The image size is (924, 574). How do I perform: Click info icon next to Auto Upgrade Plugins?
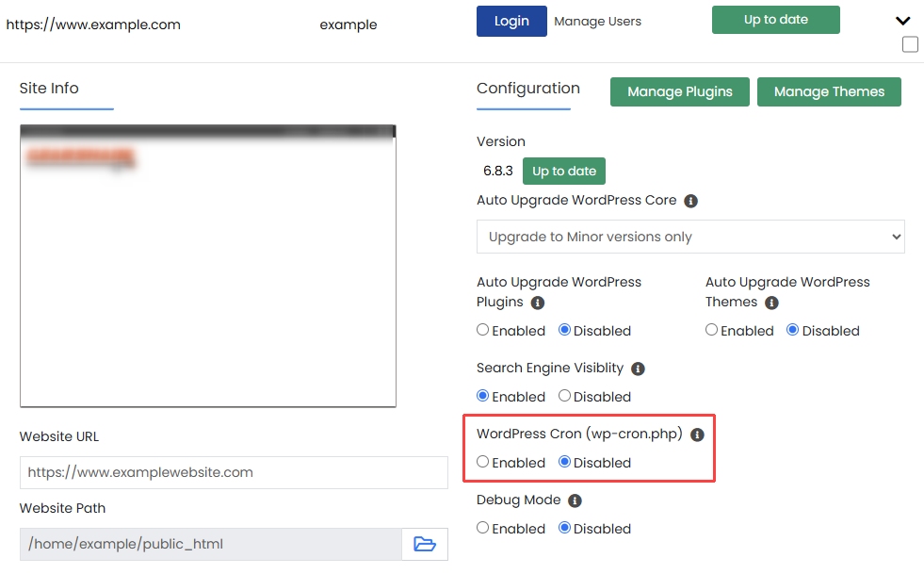538,303
